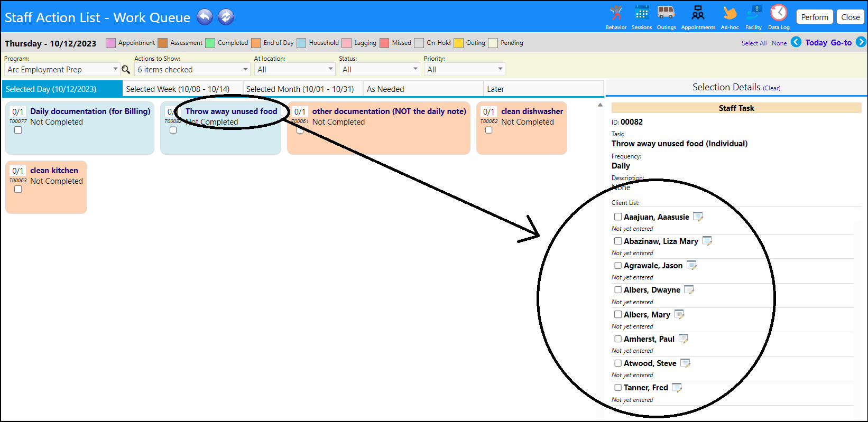Open note icon for Tanner, Fred

point(677,387)
